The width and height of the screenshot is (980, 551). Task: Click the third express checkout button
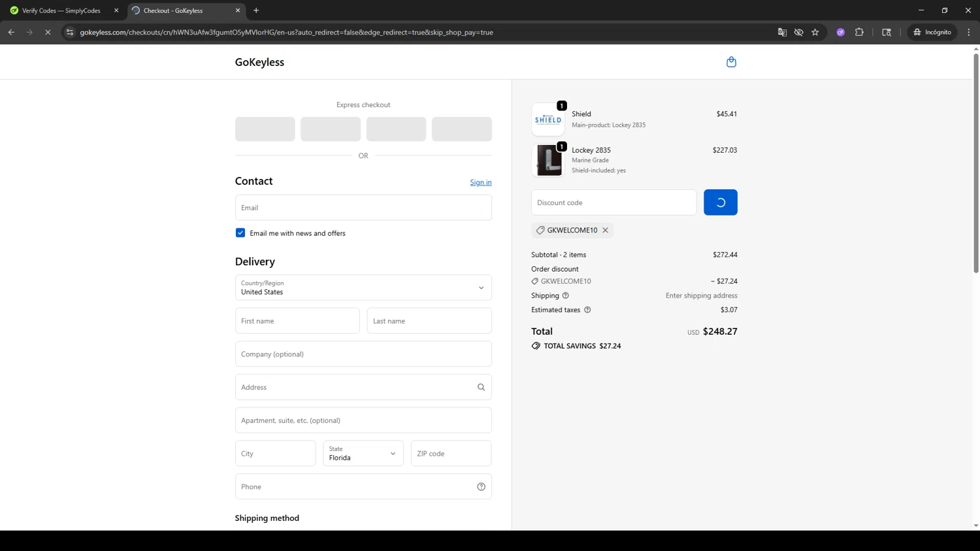coord(397,129)
